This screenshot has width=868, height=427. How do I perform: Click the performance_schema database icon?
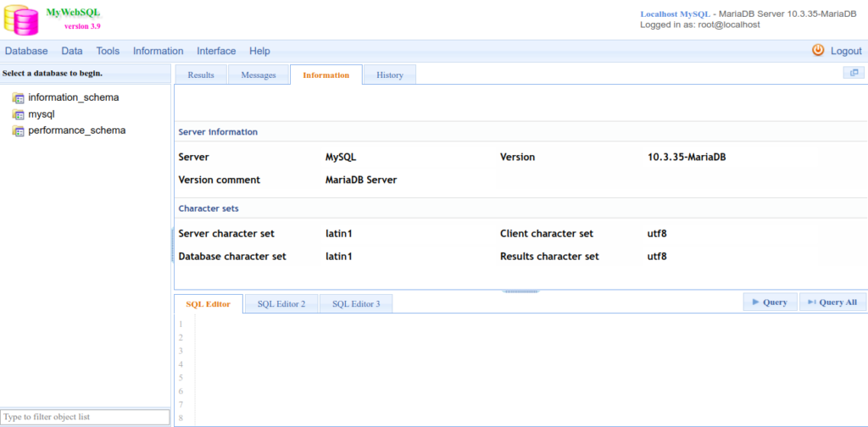coord(19,131)
